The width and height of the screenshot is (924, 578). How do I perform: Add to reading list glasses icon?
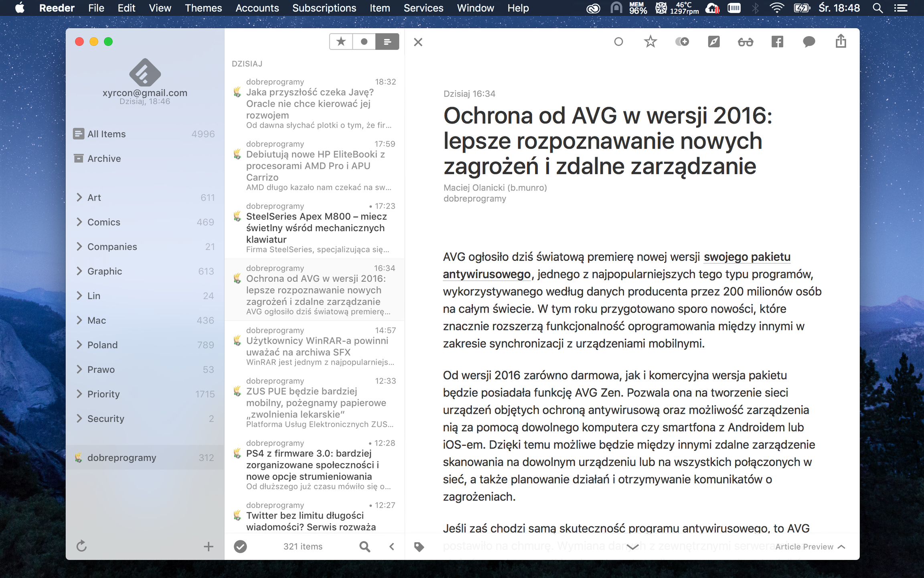click(x=746, y=42)
